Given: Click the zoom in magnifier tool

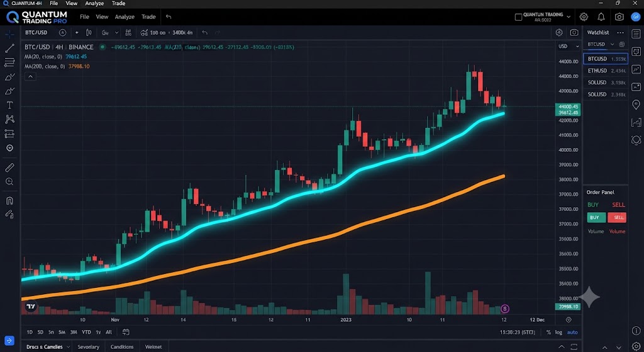Looking at the screenshot, I should point(9,182).
